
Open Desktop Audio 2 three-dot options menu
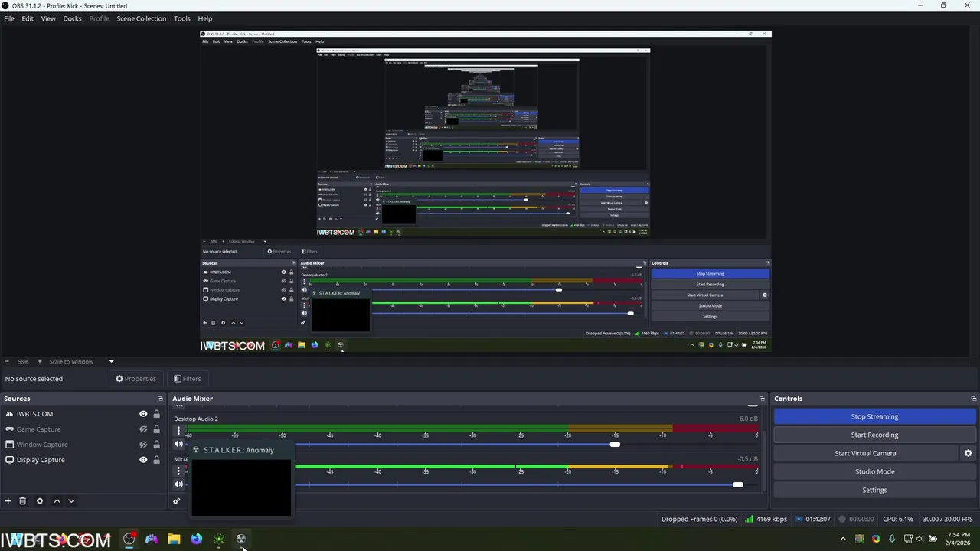tap(178, 431)
